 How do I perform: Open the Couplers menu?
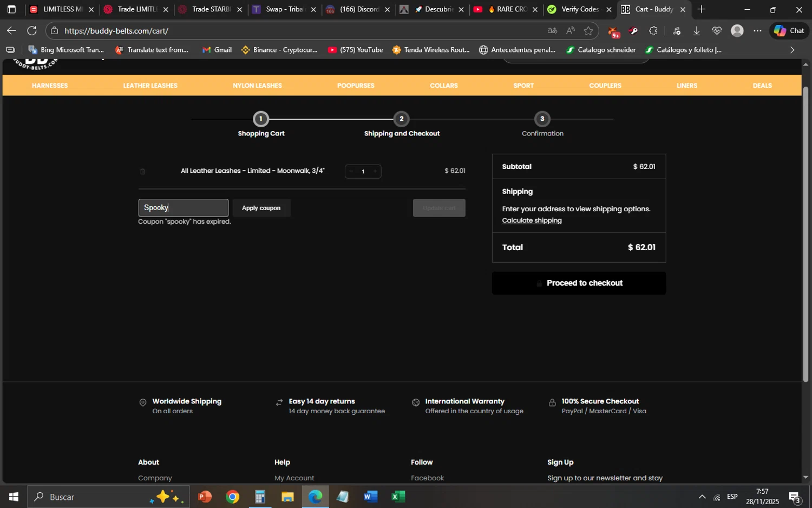(x=605, y=86)
